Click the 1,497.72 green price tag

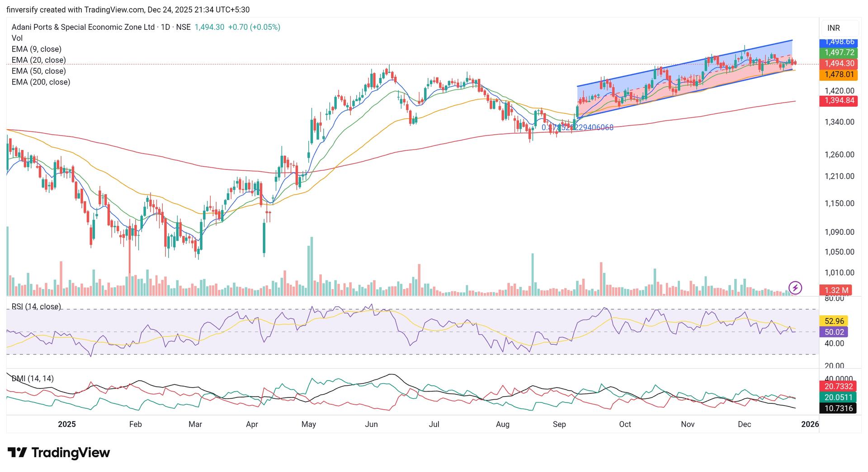click(839, 52)
